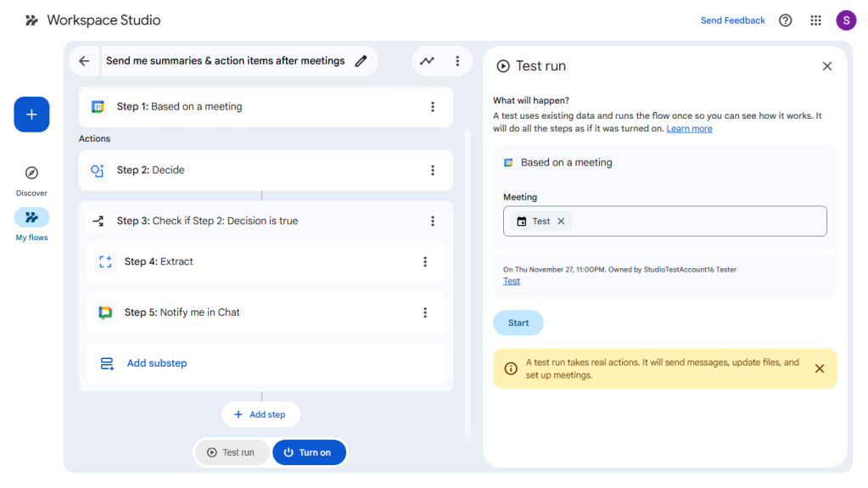Click the Send Feedback link
The image size is (868, 488).
click(x=732, y=20)
